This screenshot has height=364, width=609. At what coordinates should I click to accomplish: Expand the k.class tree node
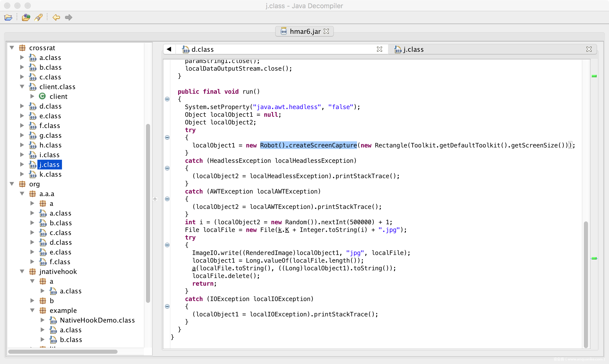coord(22,174)
